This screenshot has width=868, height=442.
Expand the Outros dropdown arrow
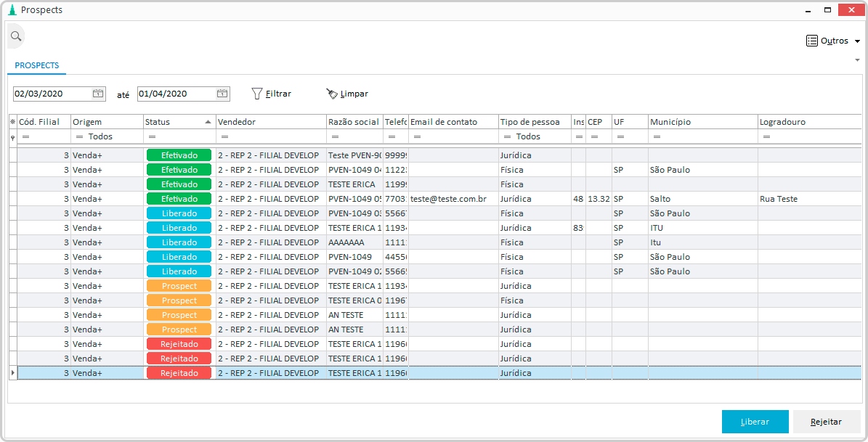[x=858, y=41]
